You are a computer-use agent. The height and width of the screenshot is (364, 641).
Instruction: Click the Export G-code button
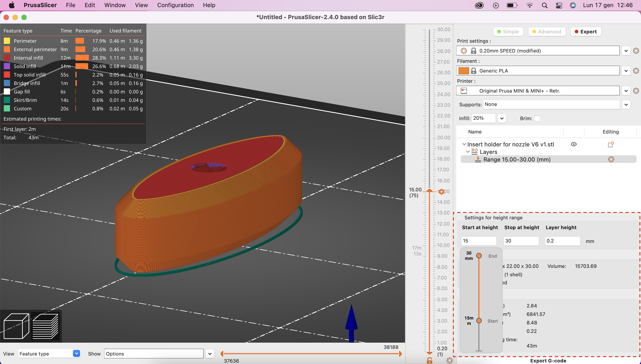[548, 361]
